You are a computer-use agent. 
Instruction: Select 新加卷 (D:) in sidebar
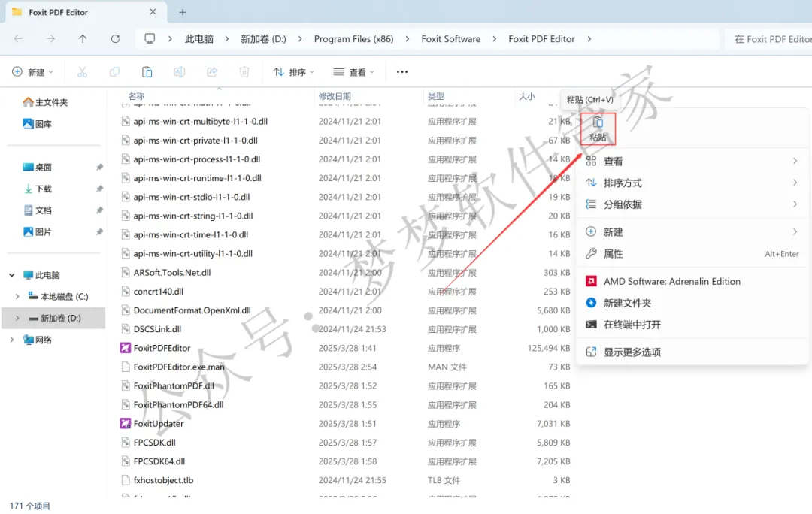click(55, 319)
